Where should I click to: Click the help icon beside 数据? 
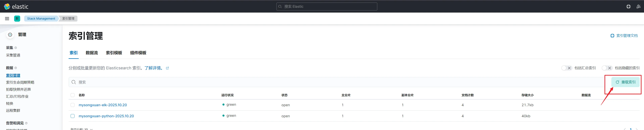(x=16, y=68)
